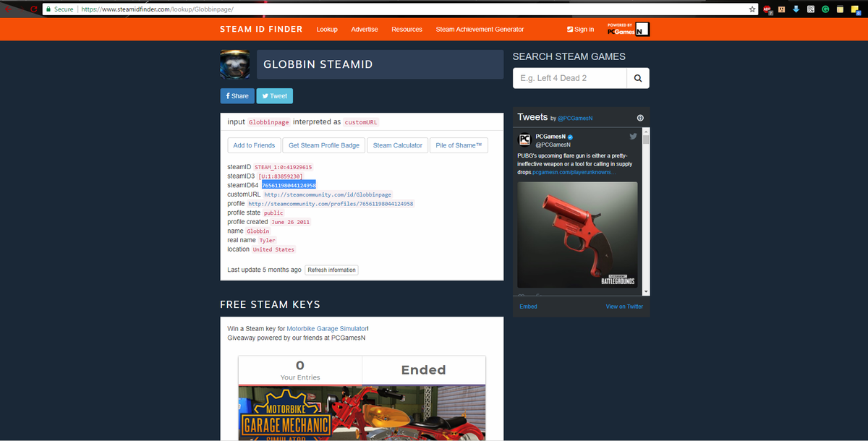Open the Grammarly extension icon
868x441 pixels.
coord(827,9)
